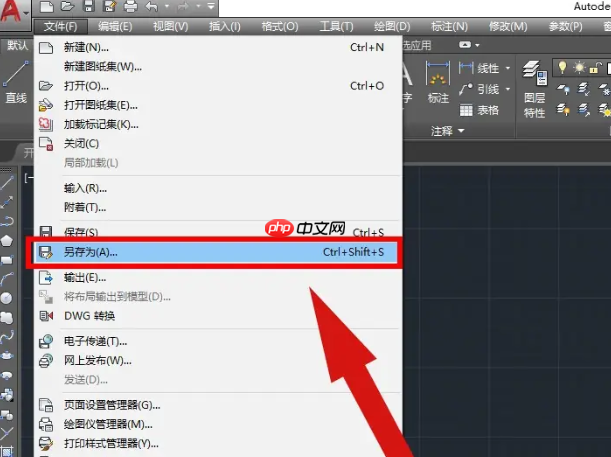Select the line tool in left draw toolbar
The image size is (611, 457).
[7, 182]
